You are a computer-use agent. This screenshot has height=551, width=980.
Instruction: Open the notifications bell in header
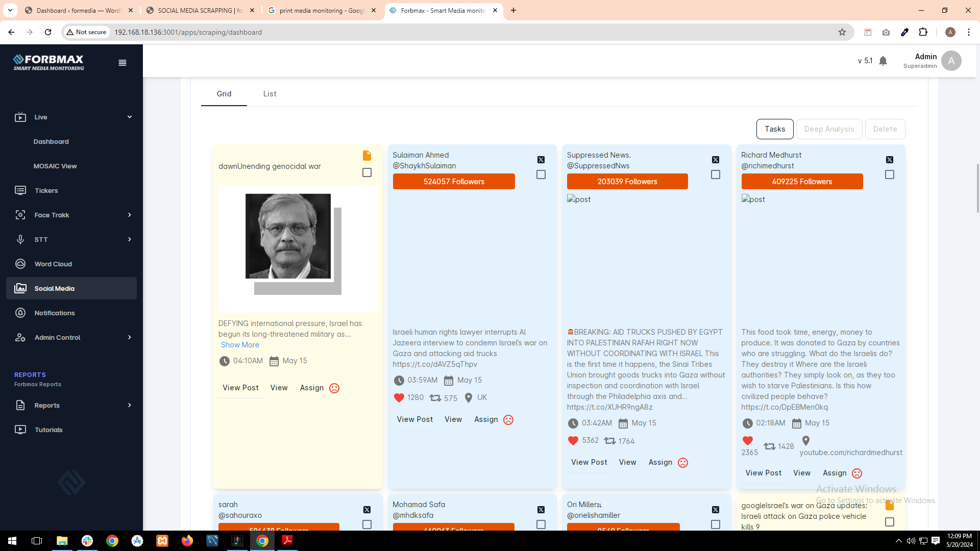(x=883, y=61)
